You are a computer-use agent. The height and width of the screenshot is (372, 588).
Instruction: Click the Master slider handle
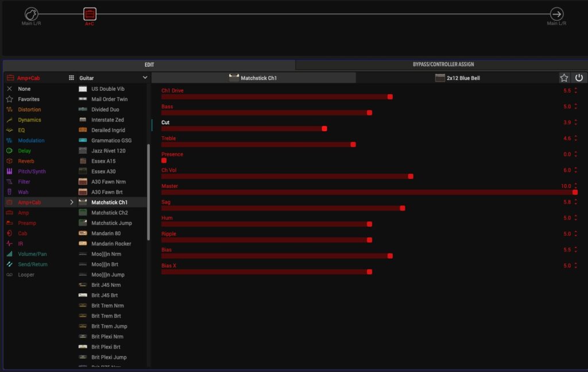tap(575, 193)
